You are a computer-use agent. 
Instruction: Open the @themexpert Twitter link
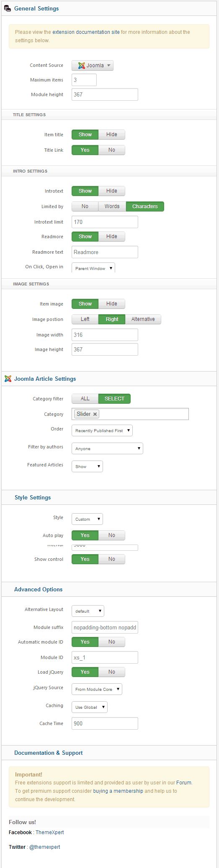point(45,847)
